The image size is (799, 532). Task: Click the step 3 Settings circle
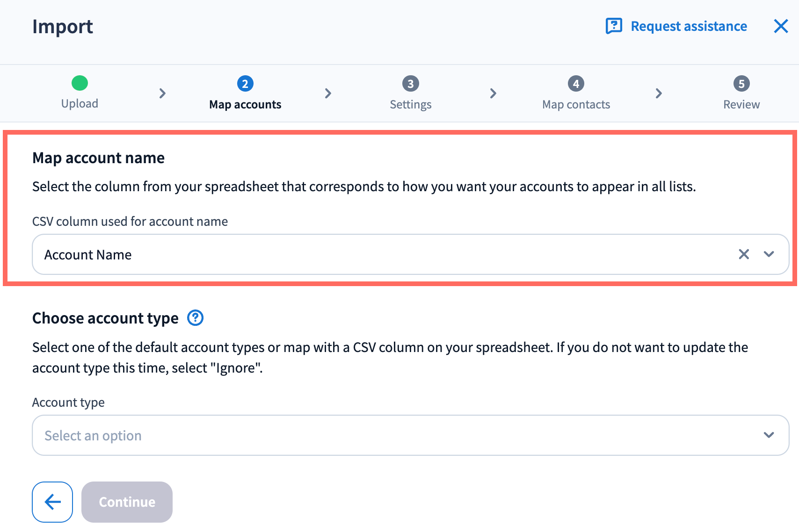point(410,84)
